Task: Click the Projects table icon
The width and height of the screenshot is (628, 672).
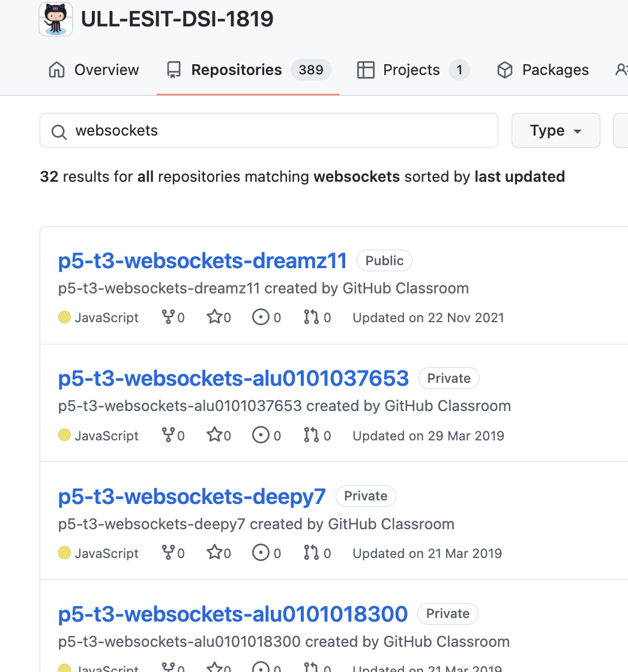Action: [x=365, y=70]
